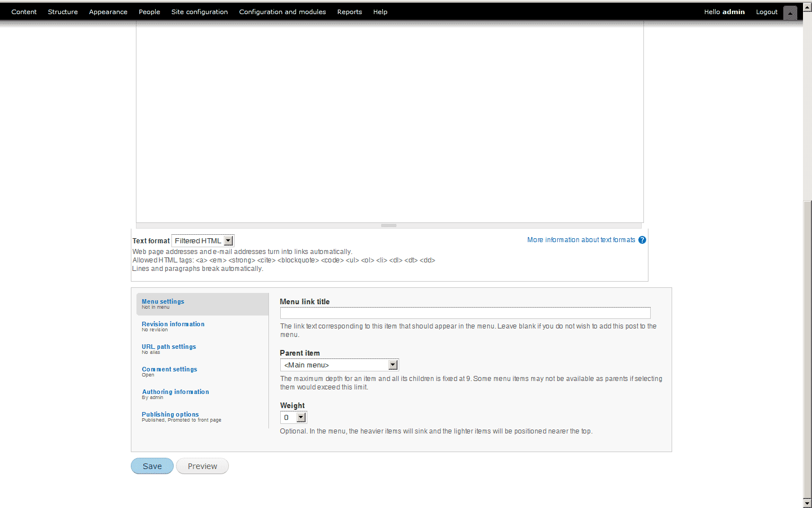
Task: Click the admin username link
Action: (734, 12)
